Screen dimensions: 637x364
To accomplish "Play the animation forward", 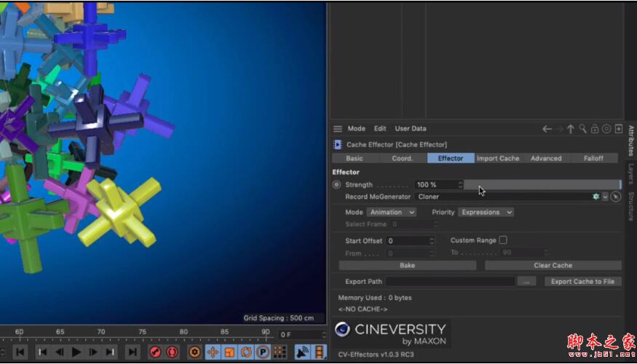I will point(76,352).
